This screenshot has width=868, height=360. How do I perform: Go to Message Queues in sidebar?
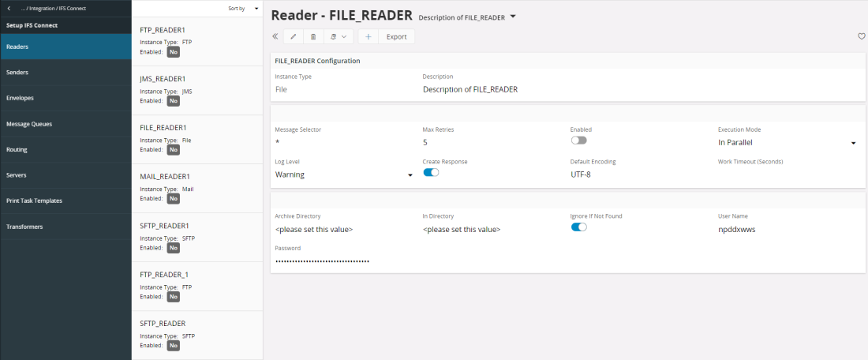(65, 124)
